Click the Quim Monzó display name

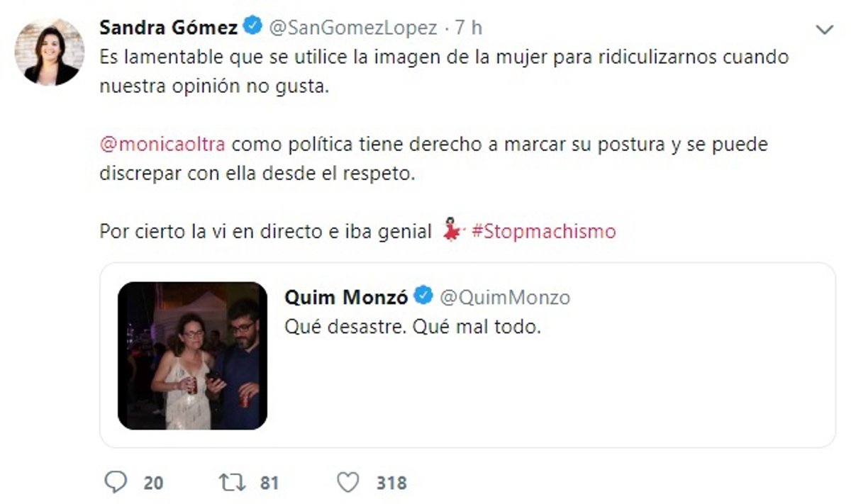pyautogui.click(x=346, y=297)
